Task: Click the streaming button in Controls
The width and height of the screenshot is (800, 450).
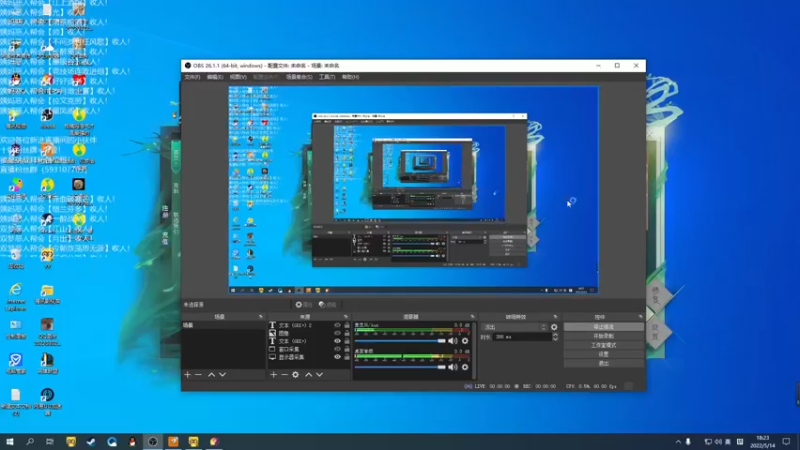Action: point(604,327)
